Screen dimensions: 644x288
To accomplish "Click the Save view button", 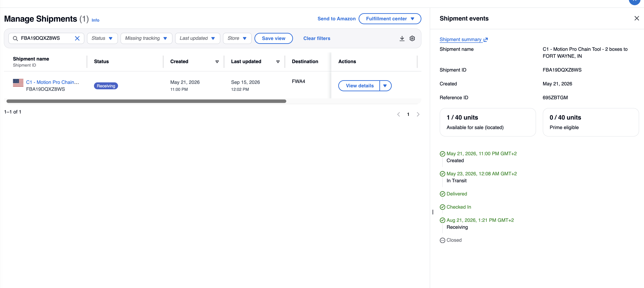I will pos(273,38).
